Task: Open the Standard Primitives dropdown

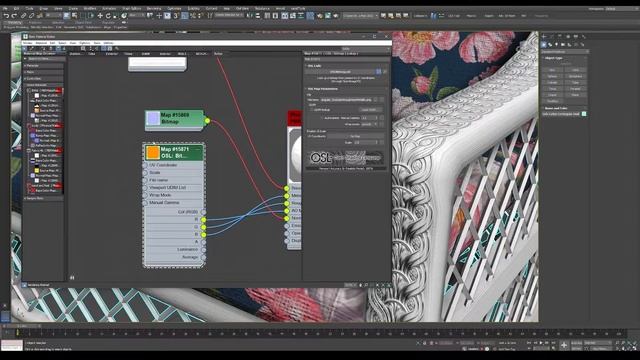Action: pos(565,52)
